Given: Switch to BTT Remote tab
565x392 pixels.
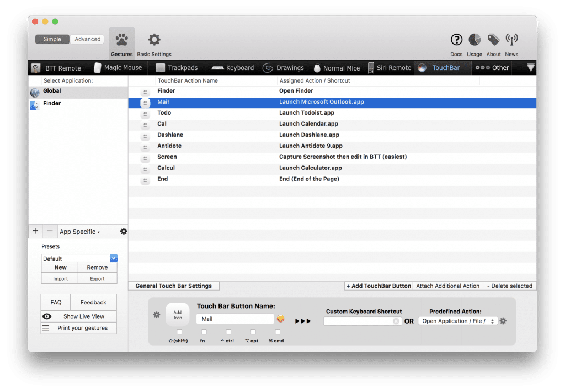Looking at the screenshot, I should pos(56,68).
